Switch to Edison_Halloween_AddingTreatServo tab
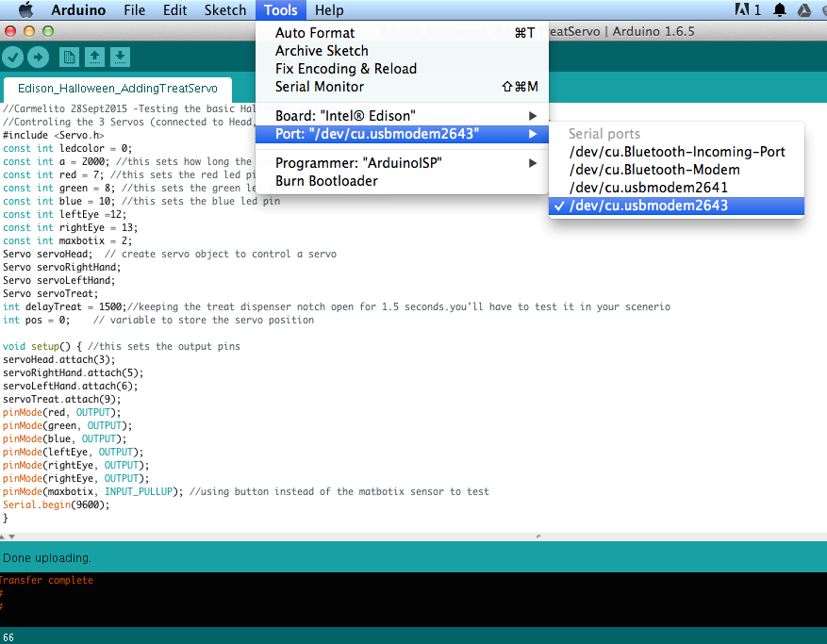Viewport: 827px width, 644px height. (x=118, y=89)
